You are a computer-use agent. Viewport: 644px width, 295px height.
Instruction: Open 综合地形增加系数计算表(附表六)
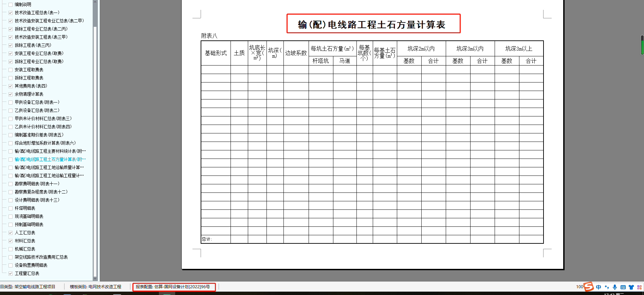pyautogui.click(x=45, y=143)
